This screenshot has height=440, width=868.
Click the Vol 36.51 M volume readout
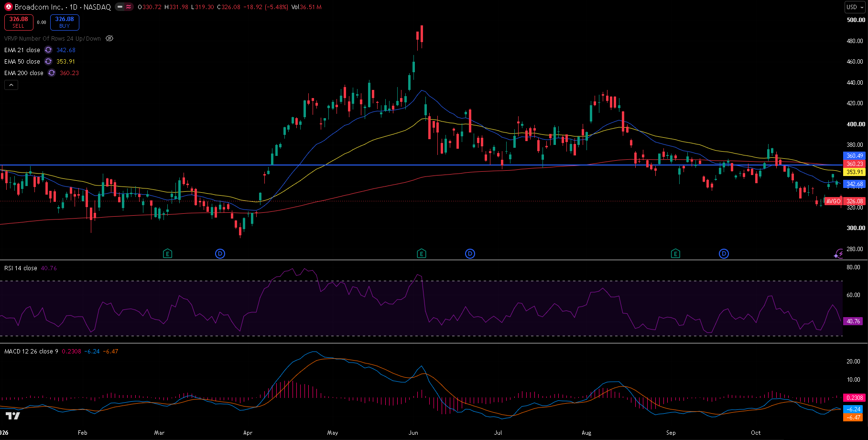(x=306, y=7)
